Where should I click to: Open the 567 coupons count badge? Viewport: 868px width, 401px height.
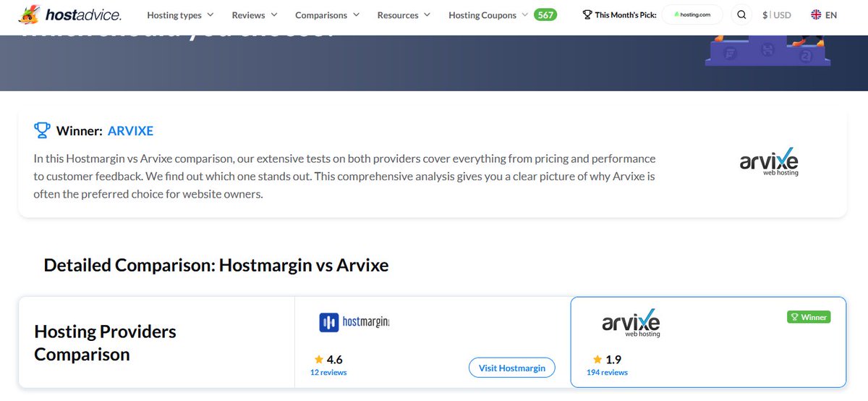545,14
